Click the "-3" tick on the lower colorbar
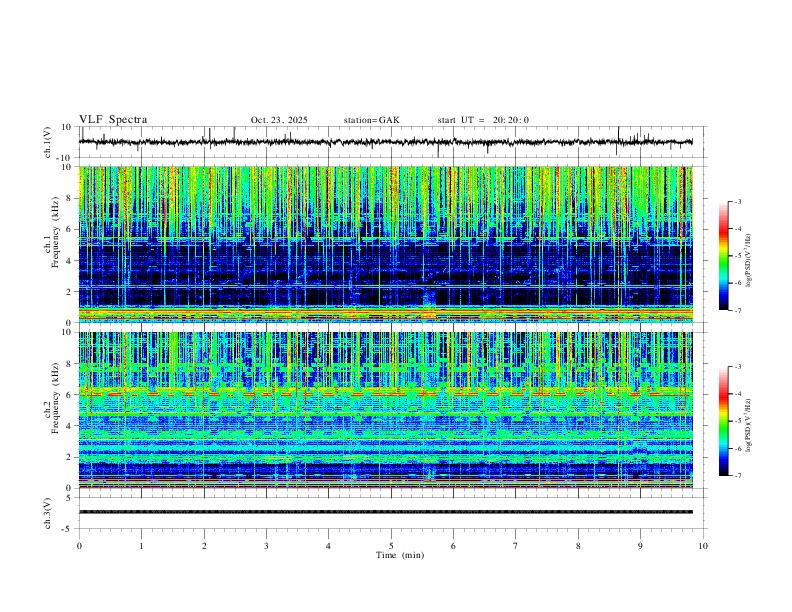The image size is (792, 612). pyautogui.click(x=738, y=367)
